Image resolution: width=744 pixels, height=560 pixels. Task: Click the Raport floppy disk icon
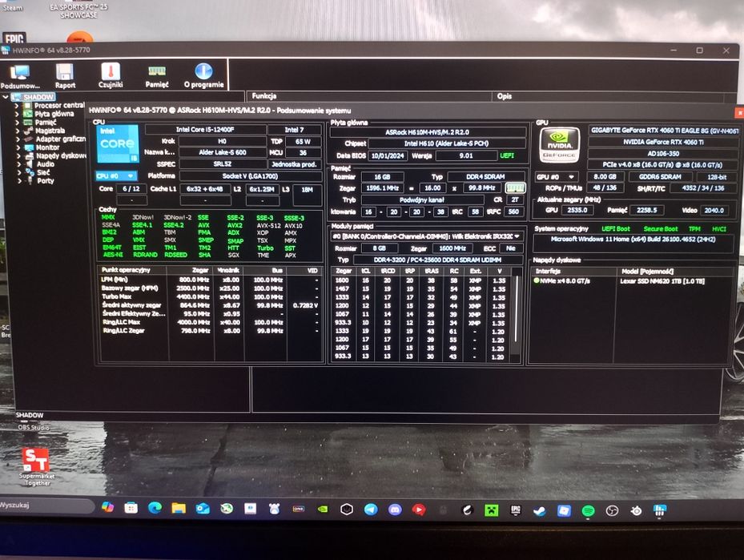coord(65,76)
